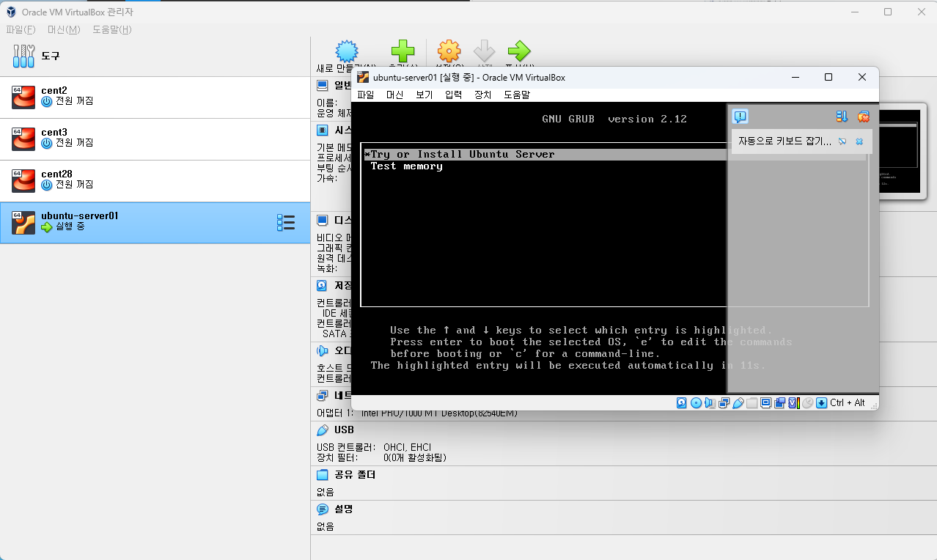937x560 pixels.
Task: Click the notification sort order icon
Action: tap(842, 117)
